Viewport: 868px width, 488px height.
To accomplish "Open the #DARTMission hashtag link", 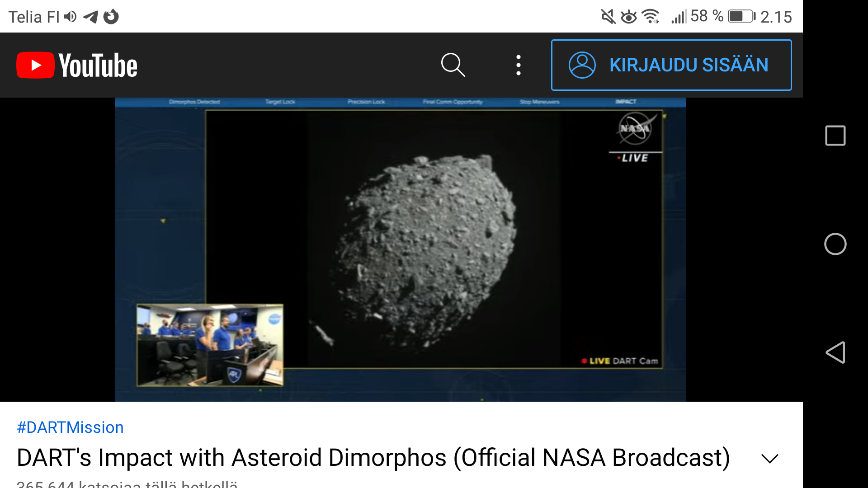I will [x=70, y=427].
